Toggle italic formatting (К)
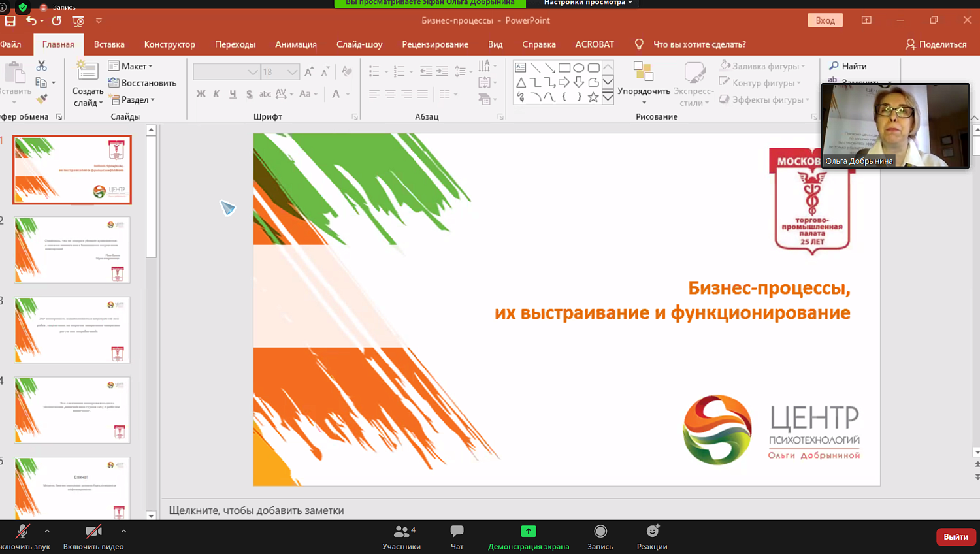This screenshot has height=554, width=980. click(x=216, y=94)
